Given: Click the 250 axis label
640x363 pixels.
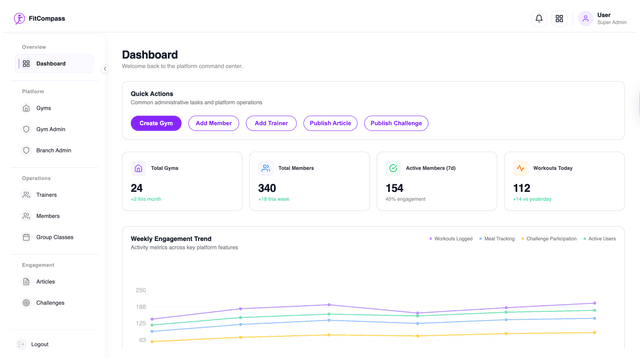Looking at the screenshot, I should tap(141, 290).
